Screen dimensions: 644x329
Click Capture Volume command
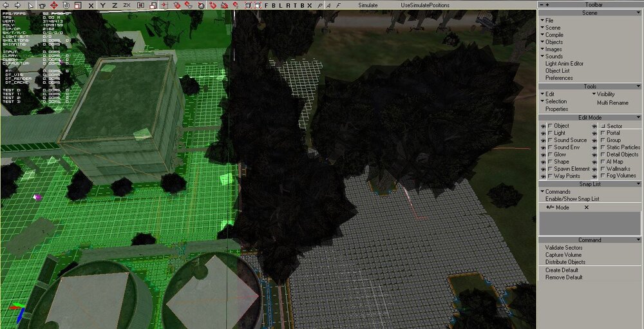pos(563,255)
